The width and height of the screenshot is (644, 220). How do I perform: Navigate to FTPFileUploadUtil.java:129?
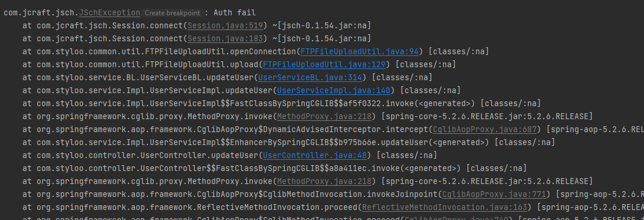(324, 64)
